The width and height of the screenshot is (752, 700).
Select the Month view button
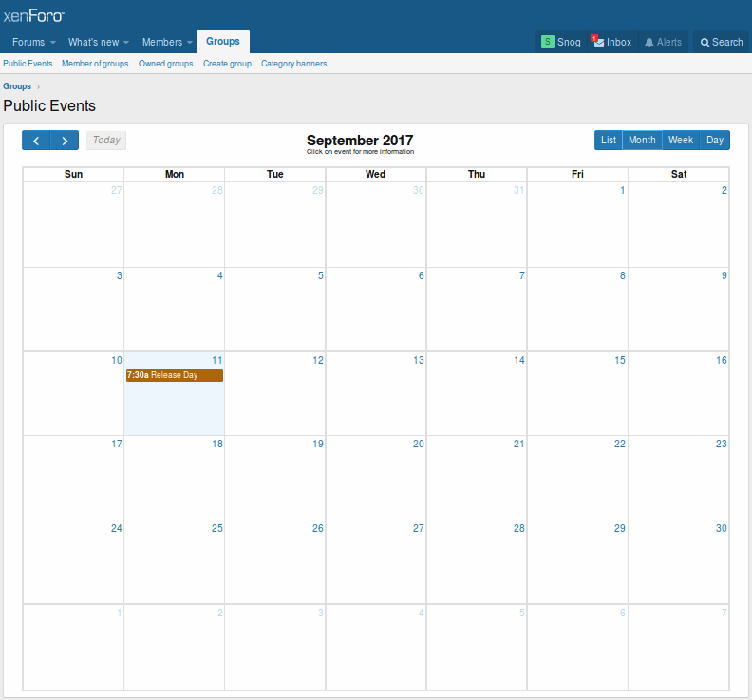click(x=642, y=141)
